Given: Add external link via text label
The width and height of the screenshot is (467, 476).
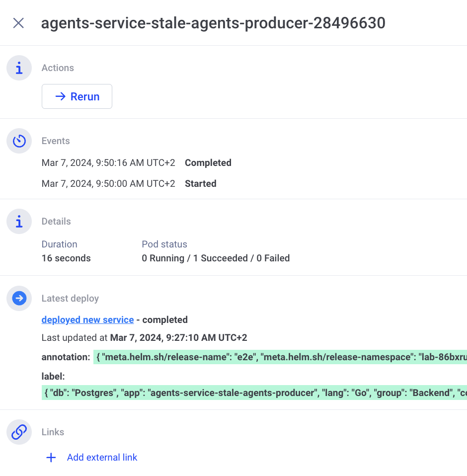Looking at the screenshot, I should [102, 458].
